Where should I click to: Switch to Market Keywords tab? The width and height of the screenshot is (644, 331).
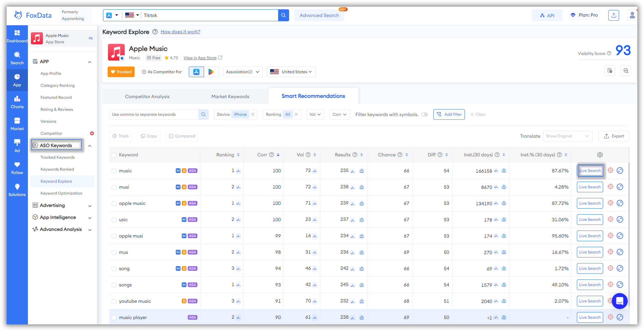(x=230, y=96)
